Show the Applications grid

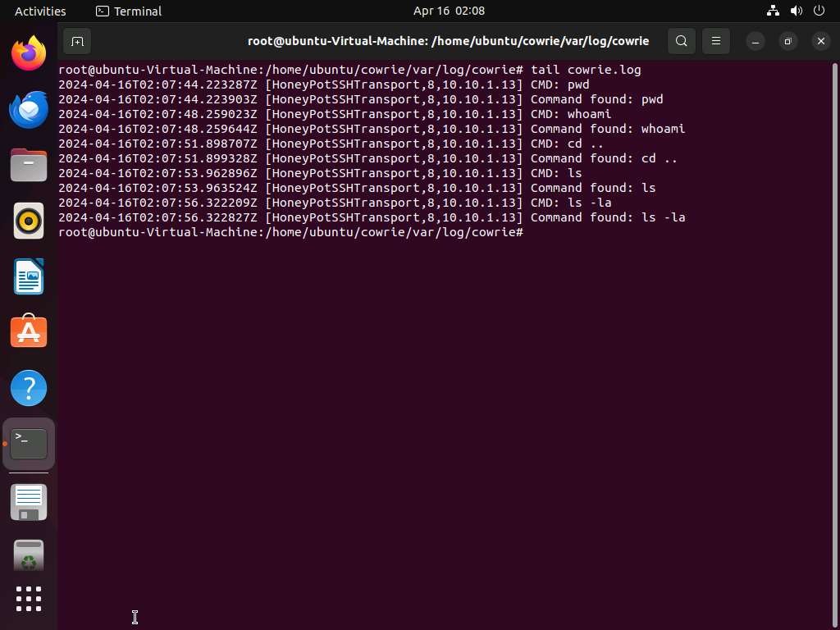pyautogui.click(x=29, y=599)
